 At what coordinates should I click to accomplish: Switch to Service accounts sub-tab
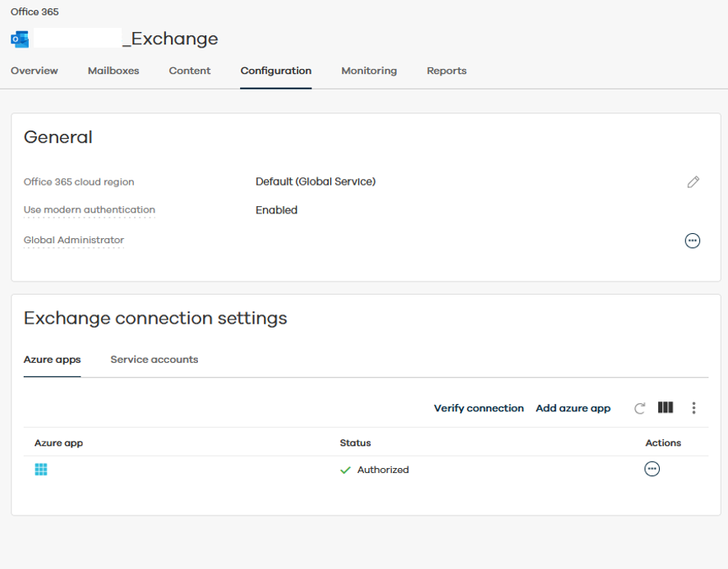pos(154,360)
